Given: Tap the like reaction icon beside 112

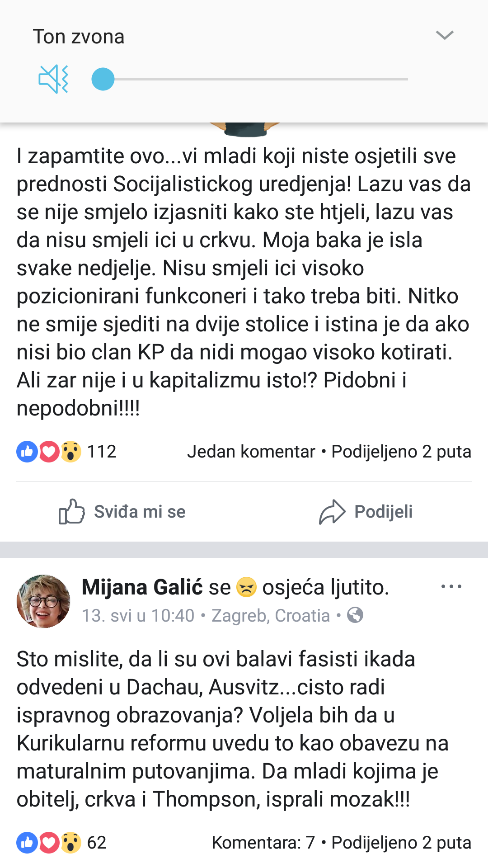Looking at the screenshot, I should pyautogui.click(x=27, y=452).
